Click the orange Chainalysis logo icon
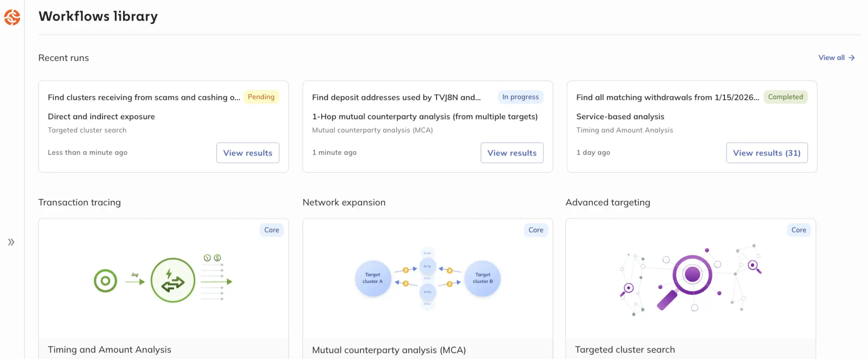Screen dimensions: 868x359 pos(12,18)
